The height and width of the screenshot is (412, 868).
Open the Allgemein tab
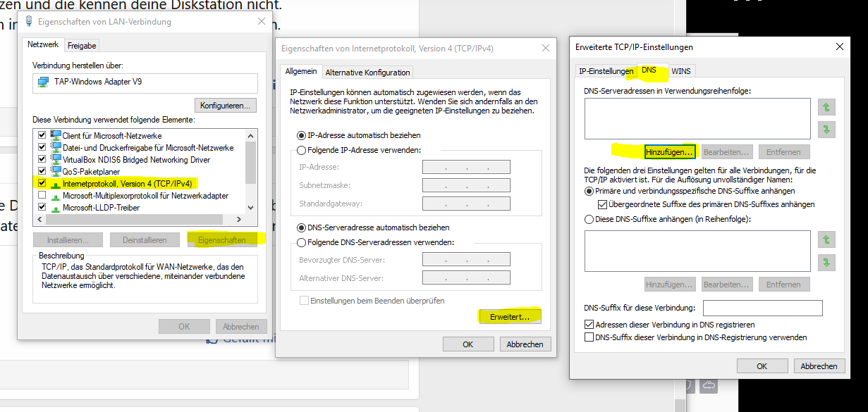pos(301,71)
